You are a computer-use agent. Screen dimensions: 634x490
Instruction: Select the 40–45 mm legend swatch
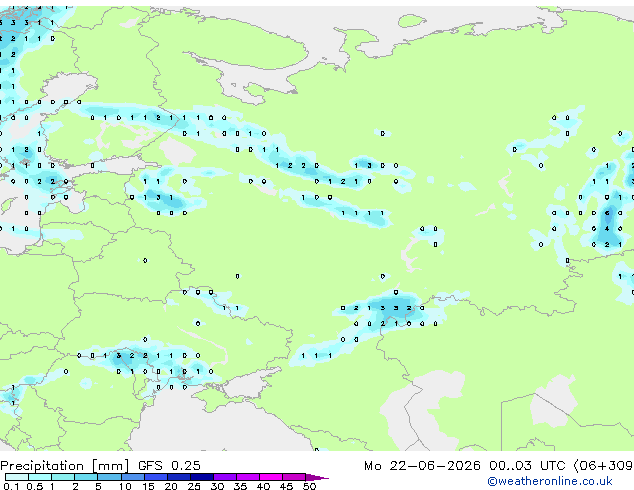pos(271,477)
